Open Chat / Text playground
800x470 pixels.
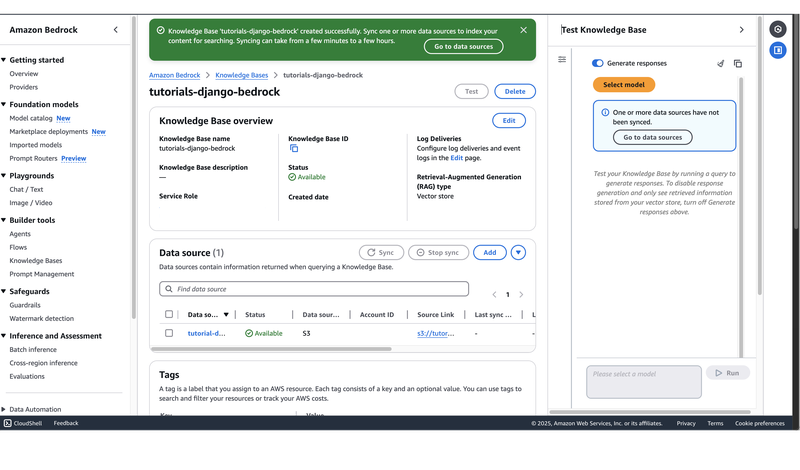pos(26,189)
